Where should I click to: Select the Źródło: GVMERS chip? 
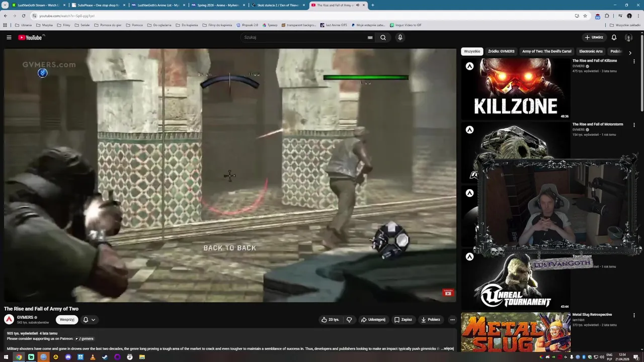(x=501, y=51)
